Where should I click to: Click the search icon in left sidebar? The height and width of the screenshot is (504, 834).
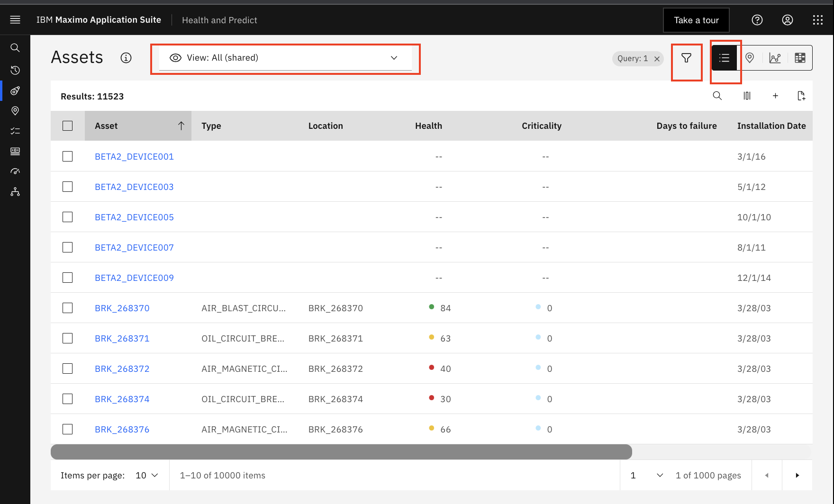pos(15,48)
